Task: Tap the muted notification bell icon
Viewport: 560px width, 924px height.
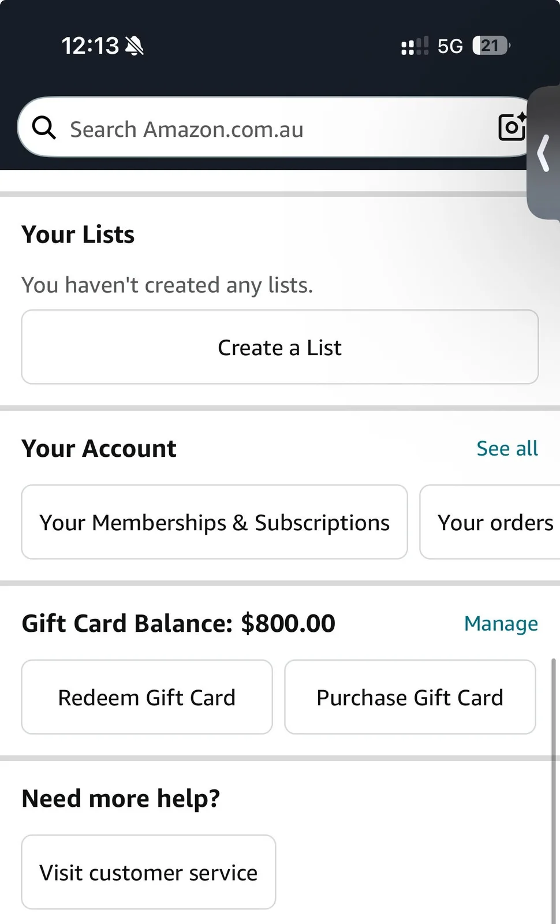Action: 134,46
